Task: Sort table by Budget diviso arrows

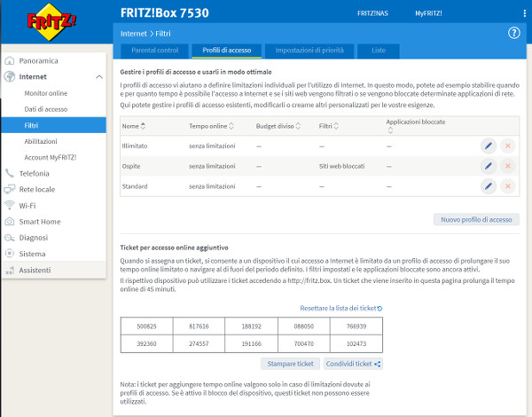Action: coord(298,126)
